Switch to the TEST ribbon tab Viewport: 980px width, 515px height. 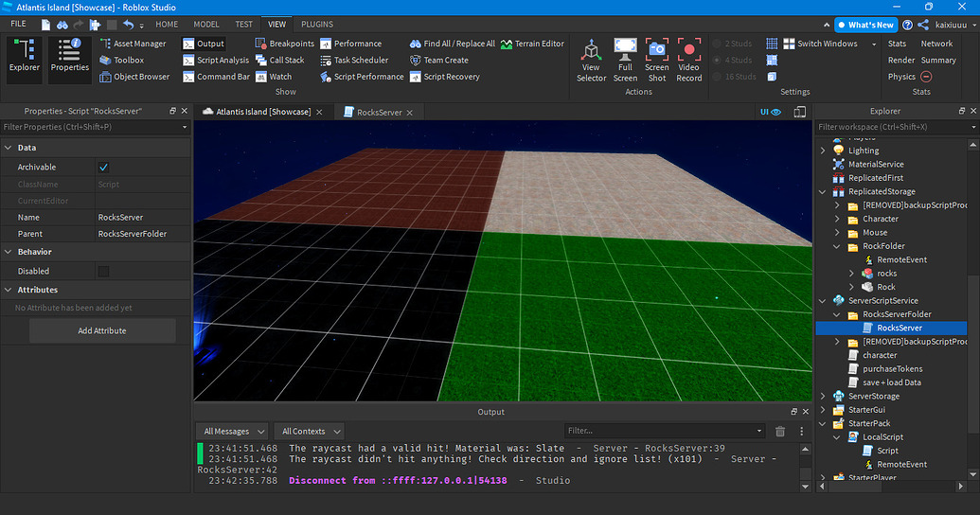click(243, 25)
